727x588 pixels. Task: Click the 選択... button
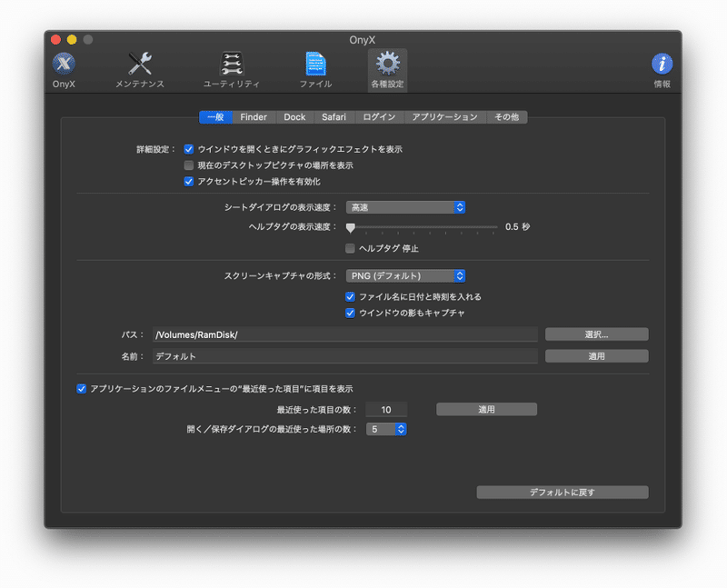[x=597, y=334]
